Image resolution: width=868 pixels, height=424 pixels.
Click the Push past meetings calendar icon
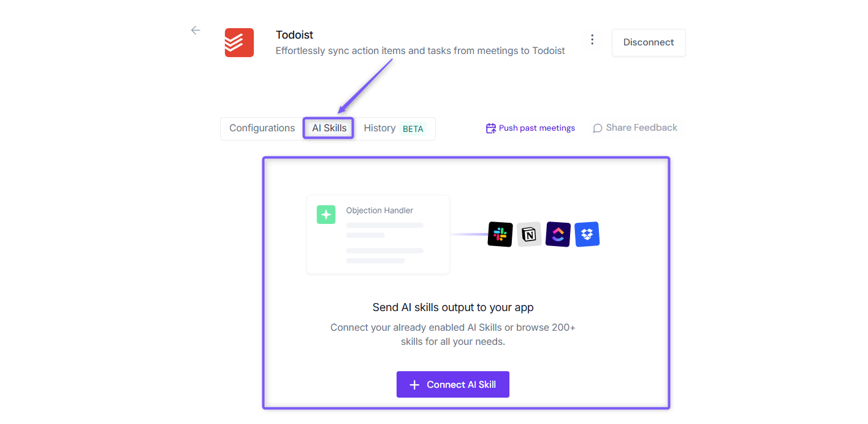click(x=491, y=128)
